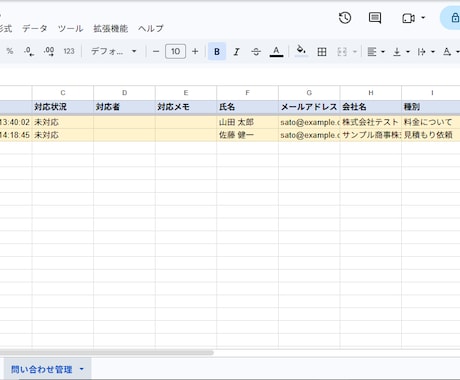Toggle bold formatting
Image resolution: width=460 pixels, height=380 pixels.
click(x=217, y=51)
